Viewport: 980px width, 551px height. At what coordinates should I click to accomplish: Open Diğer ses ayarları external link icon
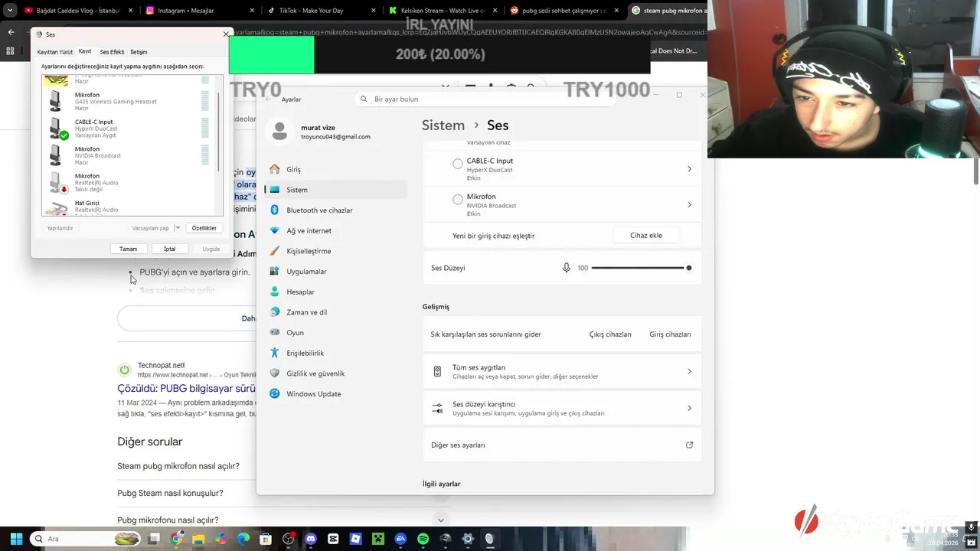pos(689,445)
